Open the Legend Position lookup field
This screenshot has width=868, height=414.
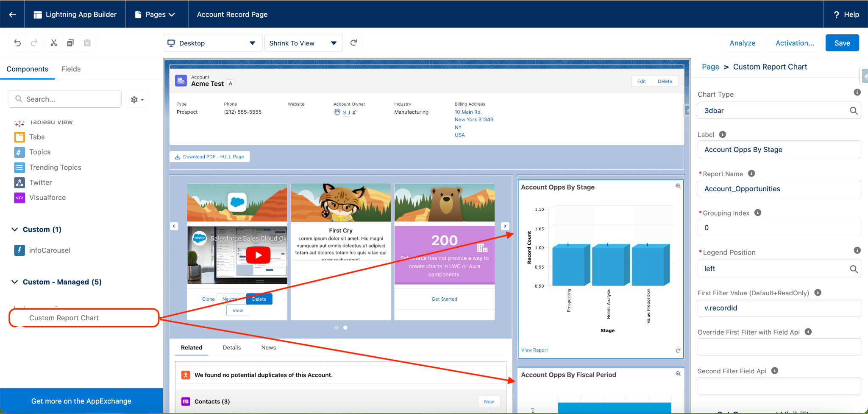779,269
